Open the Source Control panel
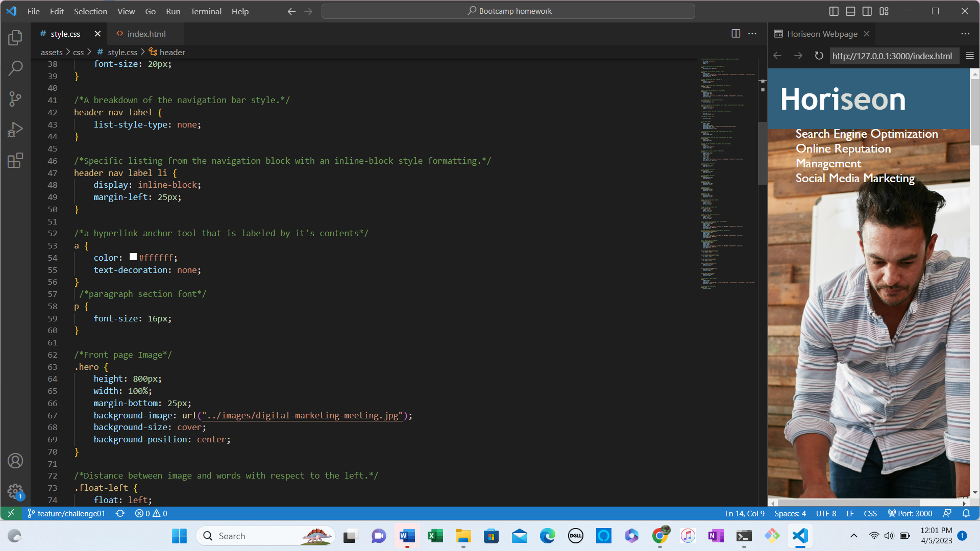Screen dimensions: 980x551 15,98
